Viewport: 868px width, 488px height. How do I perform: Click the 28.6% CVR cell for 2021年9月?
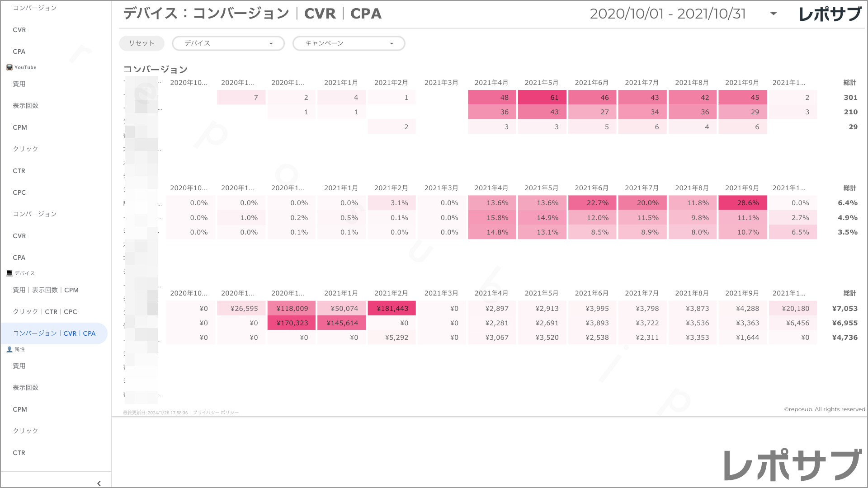[x=743, y=203]
